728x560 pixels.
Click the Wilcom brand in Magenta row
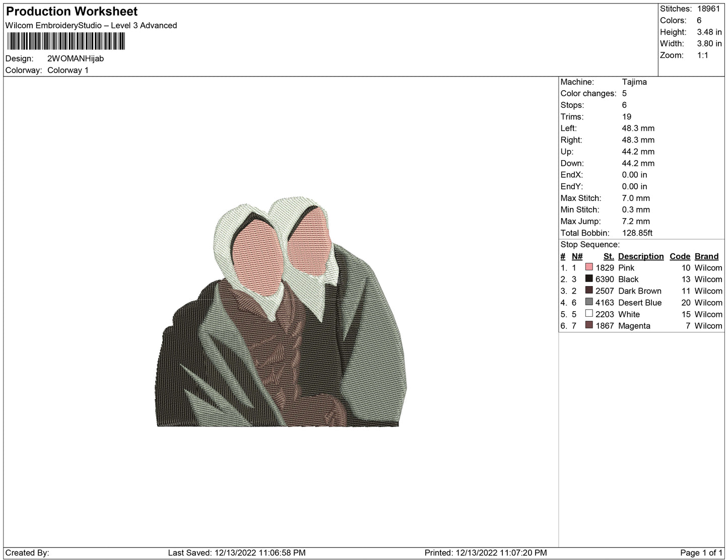click(x=708, y=325)
